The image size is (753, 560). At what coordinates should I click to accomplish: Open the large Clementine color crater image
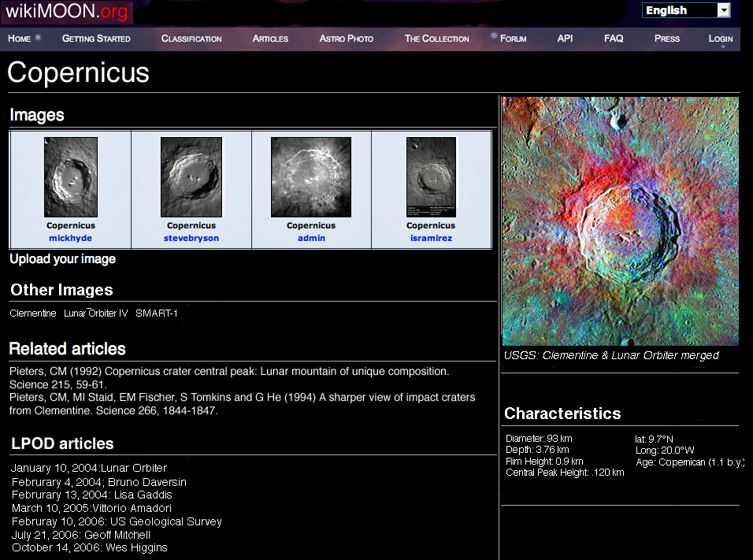[620, 221]
